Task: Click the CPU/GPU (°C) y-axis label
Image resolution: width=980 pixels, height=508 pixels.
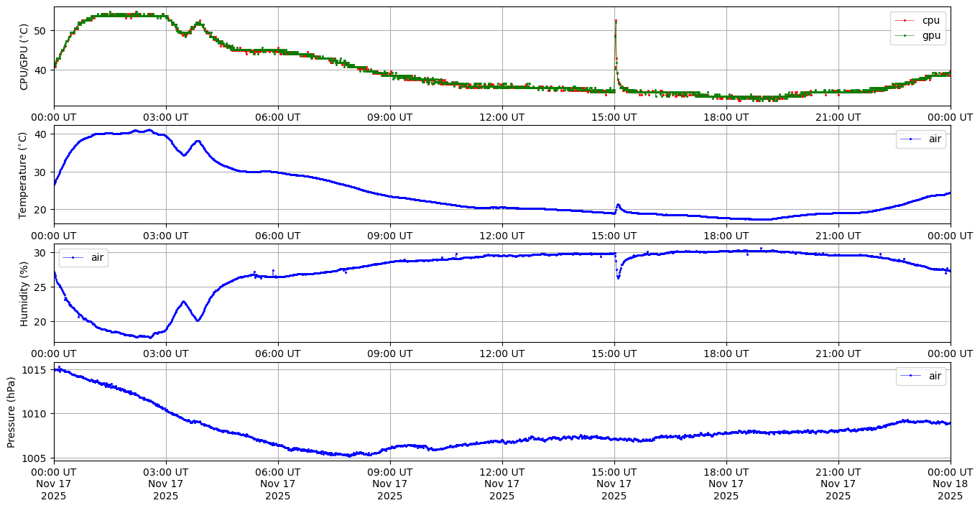Action: [24, 57]
